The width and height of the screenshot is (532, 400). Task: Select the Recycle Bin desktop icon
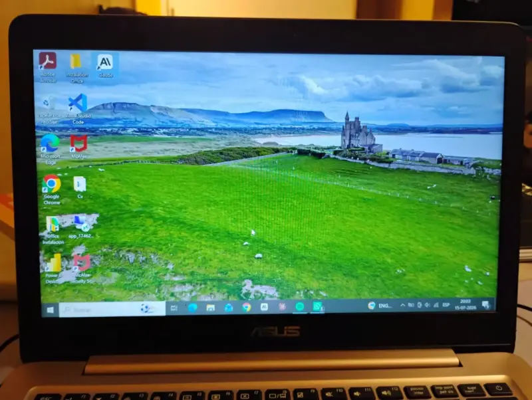click(48, 110)
